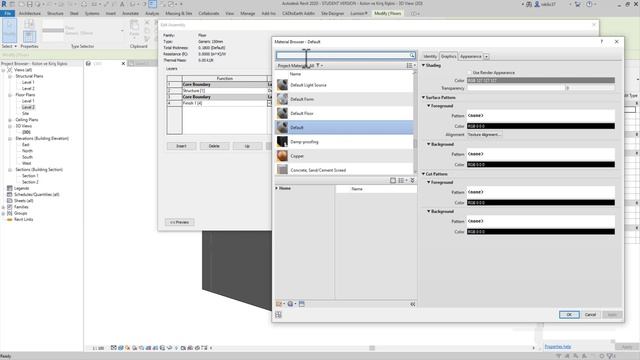Viewport: 640px width, 360px height.
Task: Pick the Default Floor material swatch icon
Action: pos(282,113)
